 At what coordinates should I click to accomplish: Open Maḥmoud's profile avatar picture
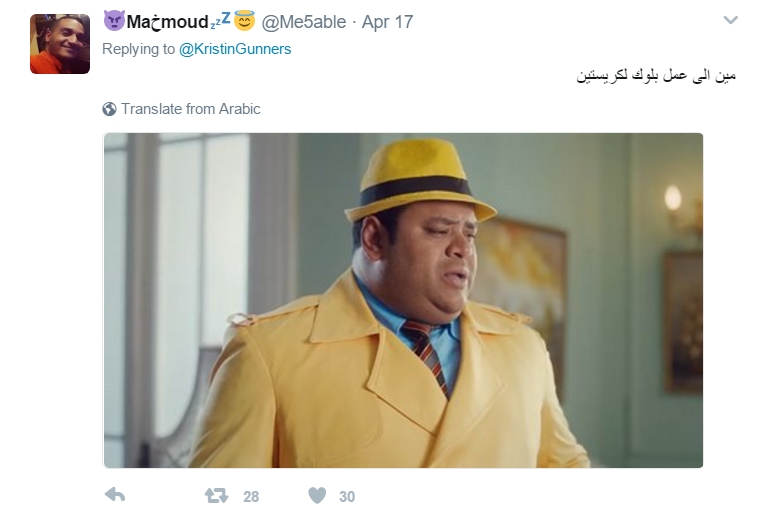coord(60,44)
